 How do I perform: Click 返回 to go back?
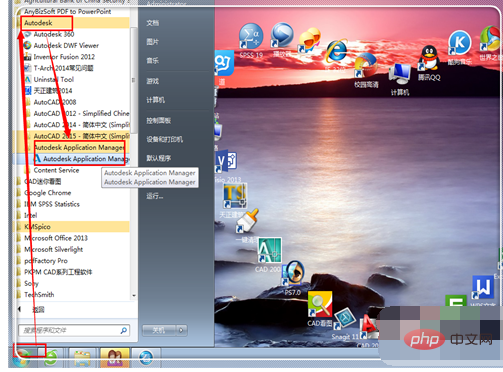coord(38,310)
